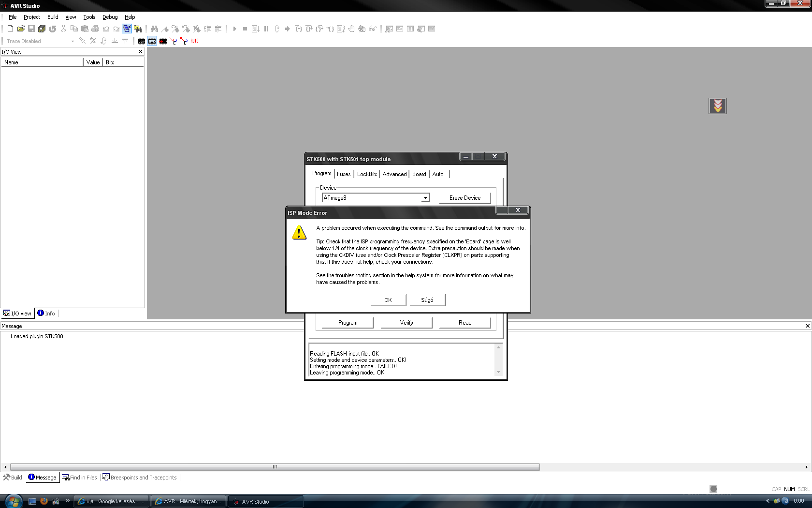Open the File menu
Screen dimensions: 812x508
[x=13, y=17]
